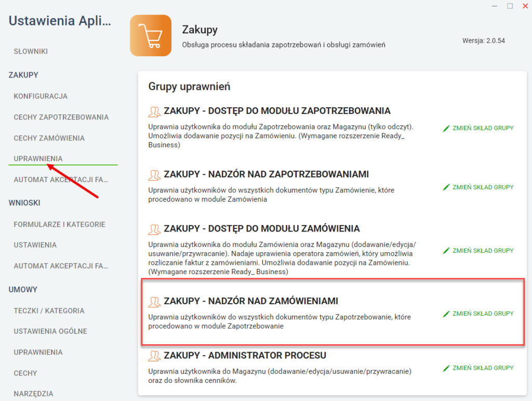The image size is (532, 401).
Task: Click group icon beside Nadzór nad Zapotrzebowaniami
Action: pos(154,175)
